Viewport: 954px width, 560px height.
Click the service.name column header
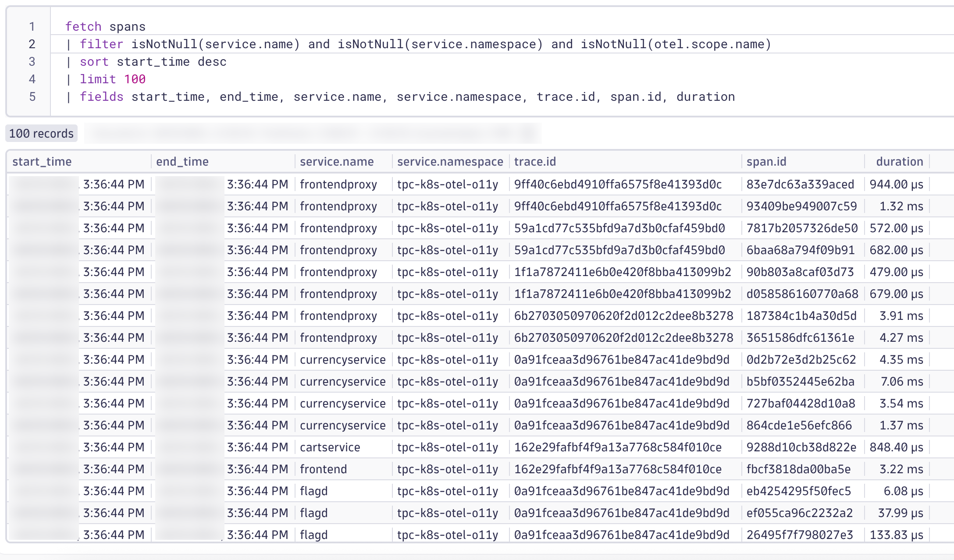tap(336, 161)
